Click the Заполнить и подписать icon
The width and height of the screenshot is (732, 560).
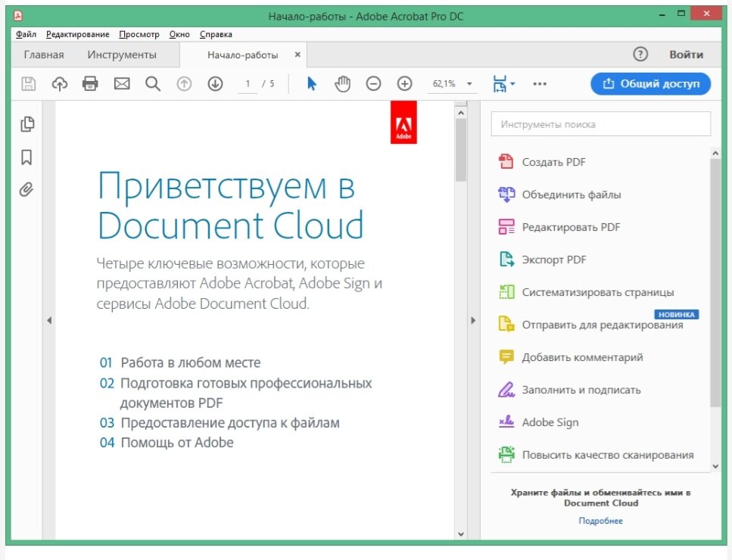506,390
